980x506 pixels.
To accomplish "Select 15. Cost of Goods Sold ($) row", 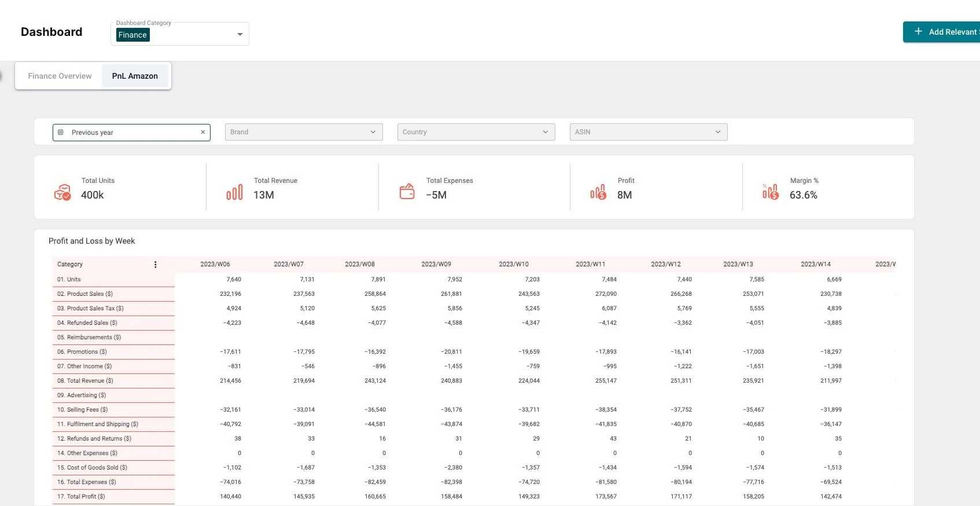I will 113,467.
